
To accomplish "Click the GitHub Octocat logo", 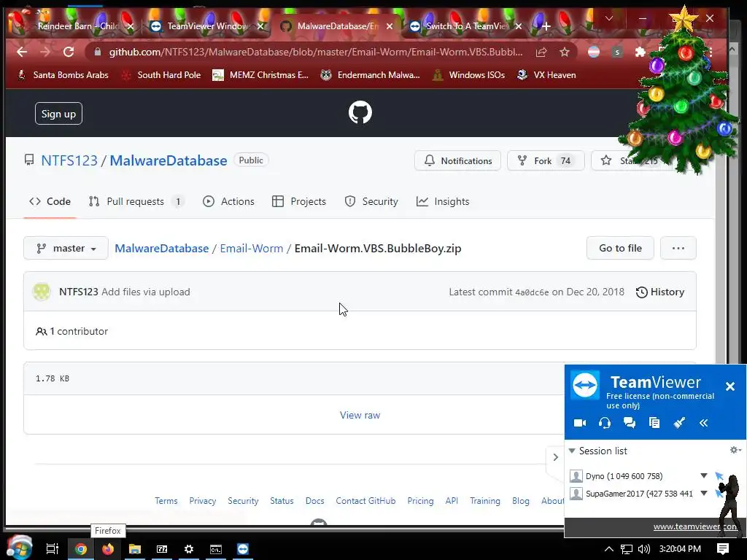I will pos(360,113).
